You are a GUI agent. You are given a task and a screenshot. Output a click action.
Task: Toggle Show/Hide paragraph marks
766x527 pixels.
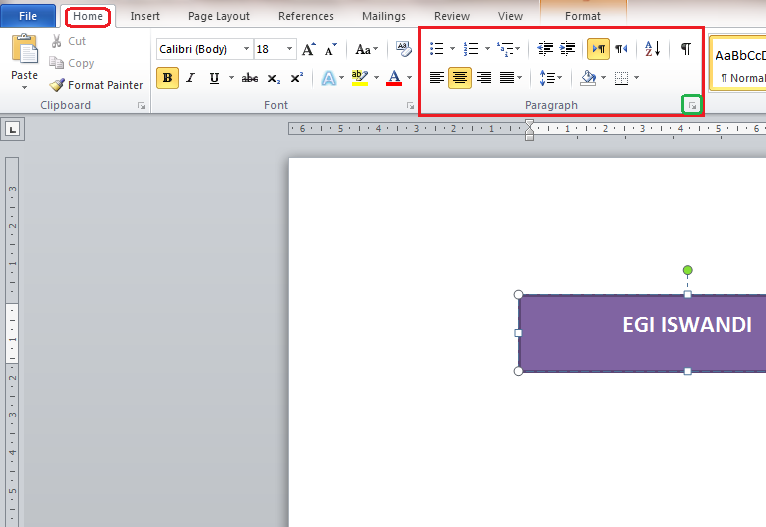[x=686, y=49]
